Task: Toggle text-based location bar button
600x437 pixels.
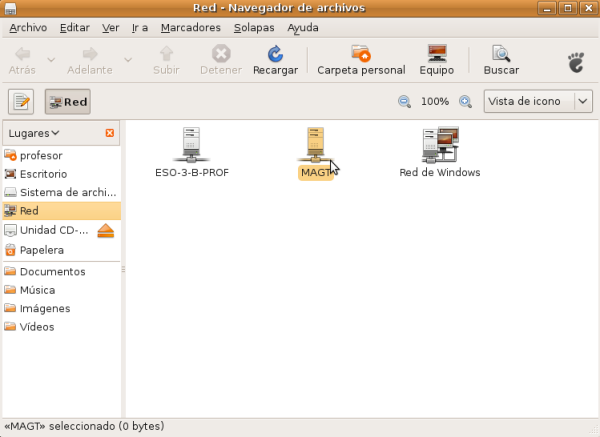Action: coord(22,102)
